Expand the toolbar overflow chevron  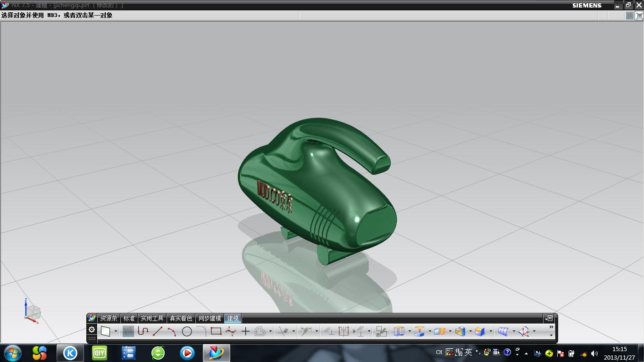coord(551,327)
